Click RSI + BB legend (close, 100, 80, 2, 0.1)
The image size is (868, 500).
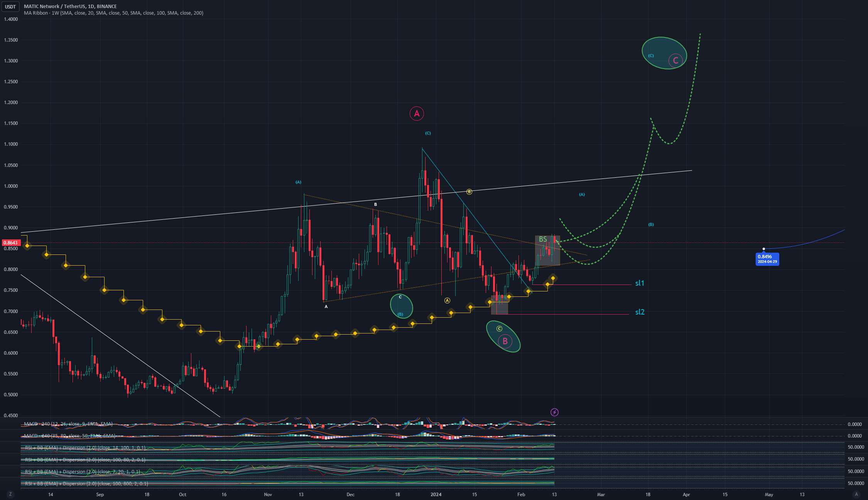[x=85, y=460]
